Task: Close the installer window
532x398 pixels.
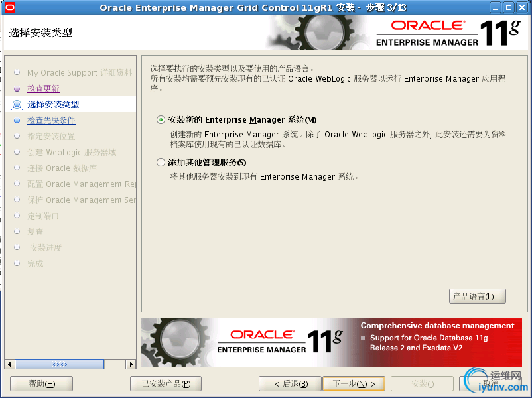Action: coord(522,7)
